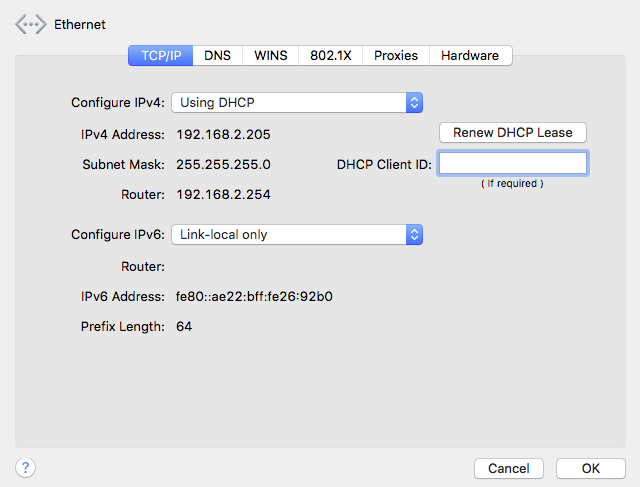The height and width of the screenshot is (487, 640).
Task: View the Hardware tab
Action: [471, 56]
